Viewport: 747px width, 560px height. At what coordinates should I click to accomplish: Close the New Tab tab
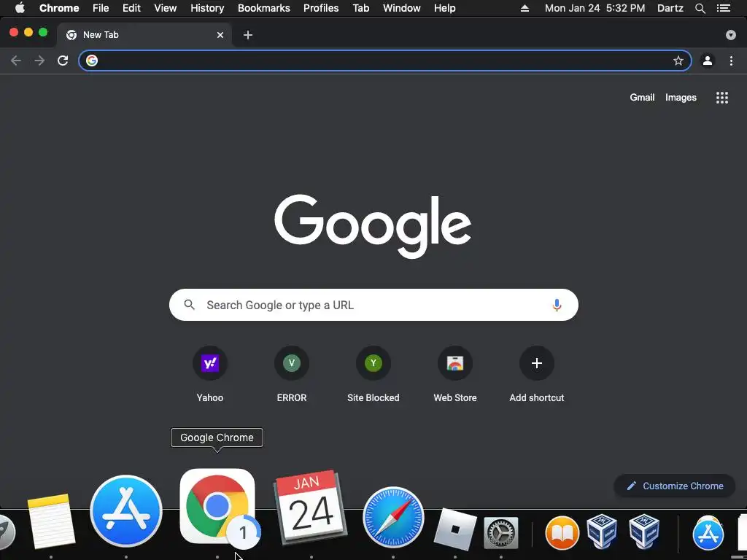(x=220, y=35)
